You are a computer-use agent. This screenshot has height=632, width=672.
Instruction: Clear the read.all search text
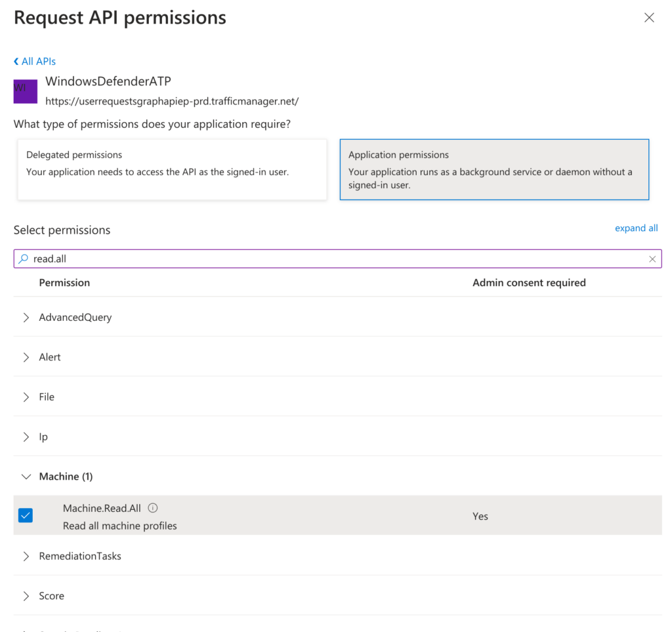coord(652,259)
